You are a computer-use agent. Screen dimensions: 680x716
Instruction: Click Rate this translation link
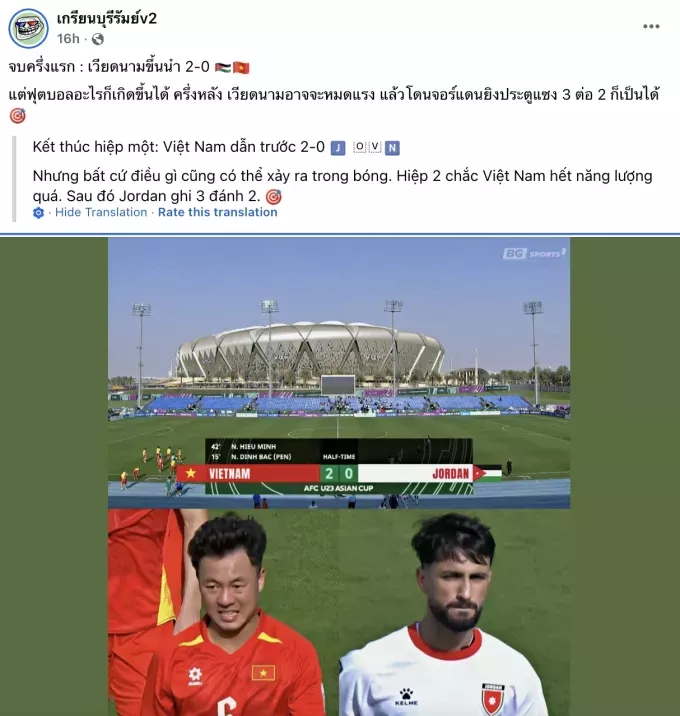(217, 212)
